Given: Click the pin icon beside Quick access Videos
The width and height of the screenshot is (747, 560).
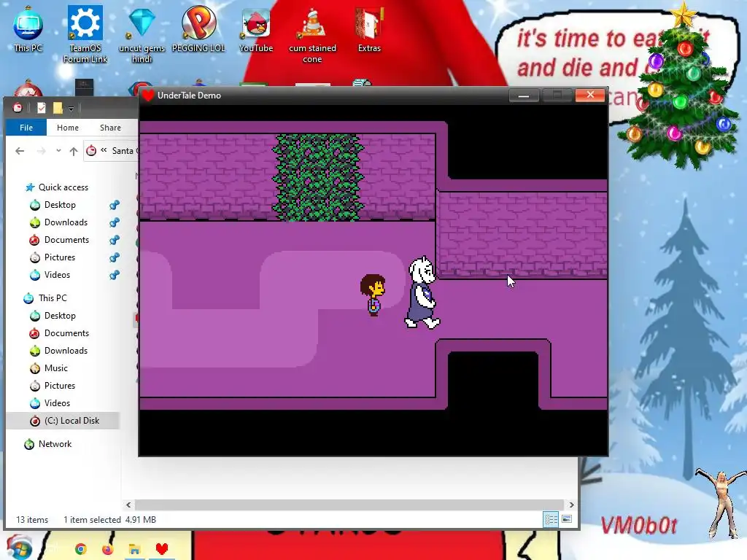Looking at the screenshot, I should (115, 275).
